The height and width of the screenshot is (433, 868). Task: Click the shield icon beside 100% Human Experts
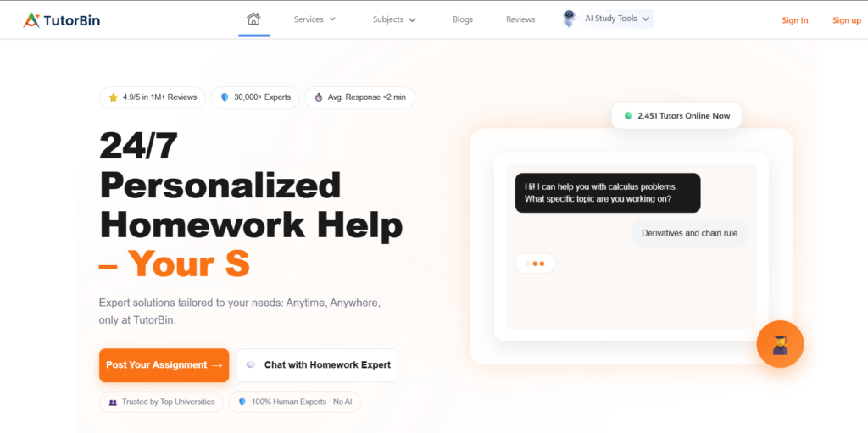pos(242,402)
